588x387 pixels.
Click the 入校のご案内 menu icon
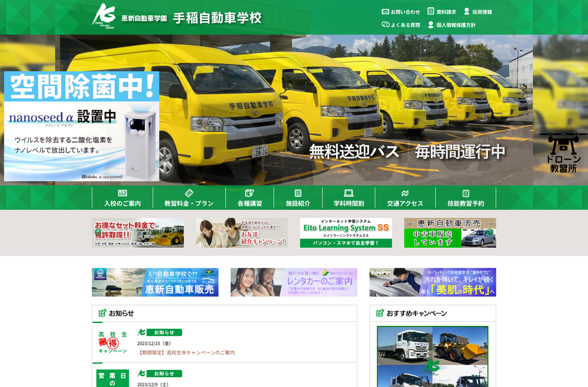(x=123, y=193)
